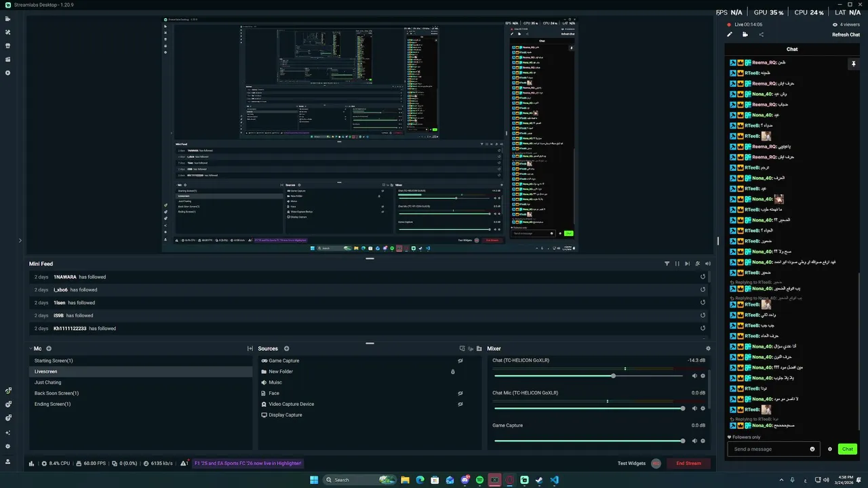Adjust Chat (TC-HELICON GoXLR) volume slider
The image size is (868, 488).
coord(589,376)
